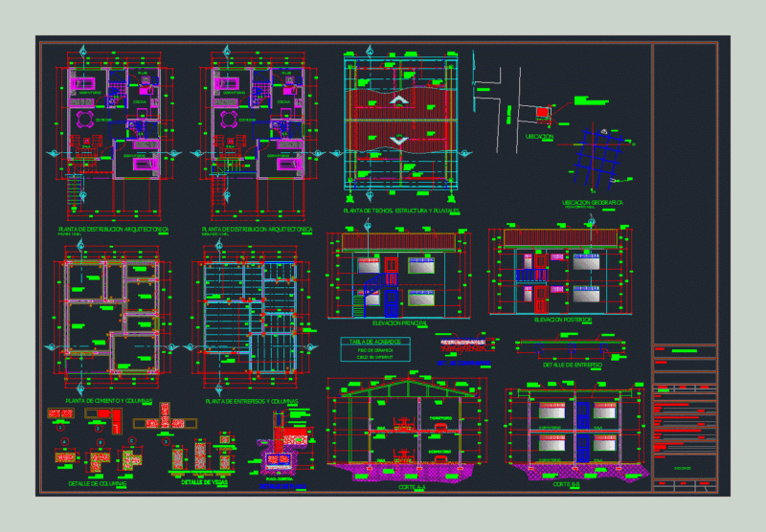
Task: Click the UBICACION GEOGRAFICA label
Action: point(592,202)
